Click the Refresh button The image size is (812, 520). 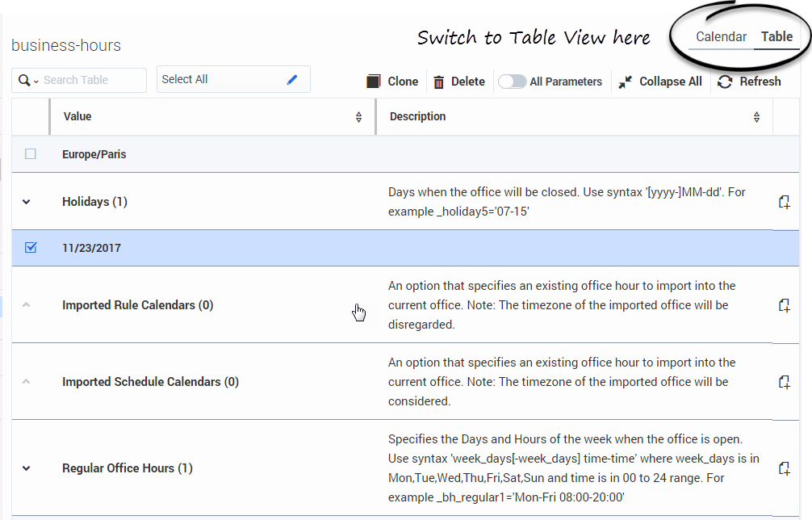tap(749, 82)
